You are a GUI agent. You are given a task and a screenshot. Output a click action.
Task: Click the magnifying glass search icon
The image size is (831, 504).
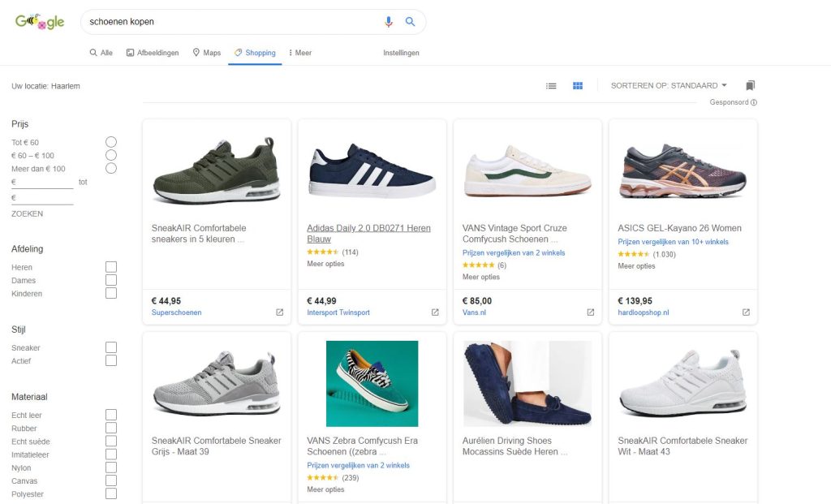point(411,21)
